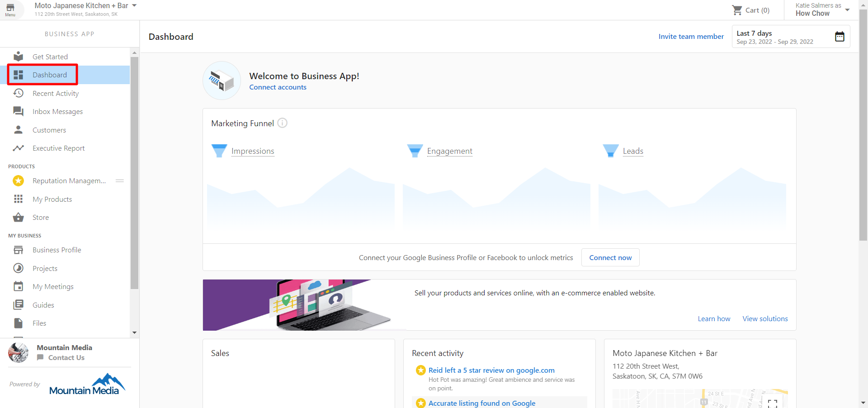Image resolution: width=868 pixels, height=408 pixels.
Task: Click the star icon beside Reid's review
Action: [421, 370]
